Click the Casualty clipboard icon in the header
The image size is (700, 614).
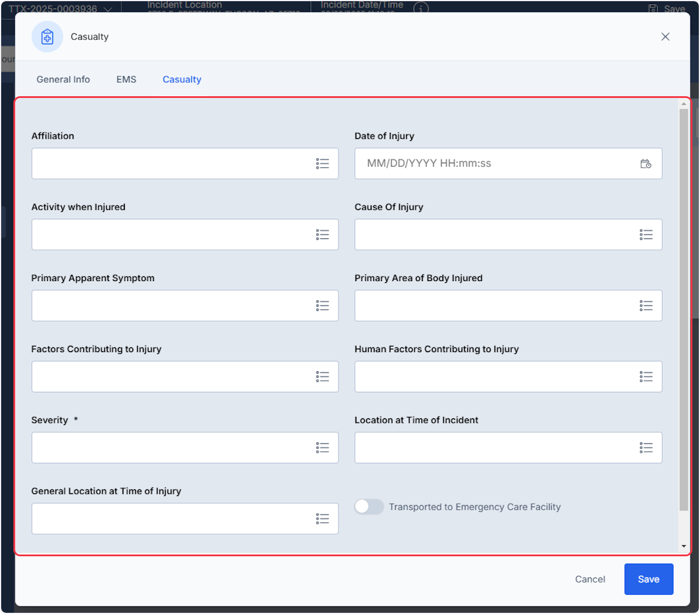click(47, 37)
